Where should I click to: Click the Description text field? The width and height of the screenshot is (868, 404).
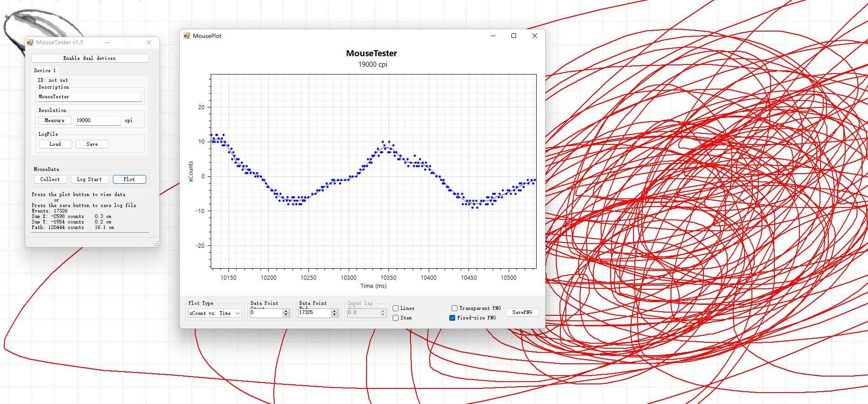pyautogui.click(x=90, y=97)
